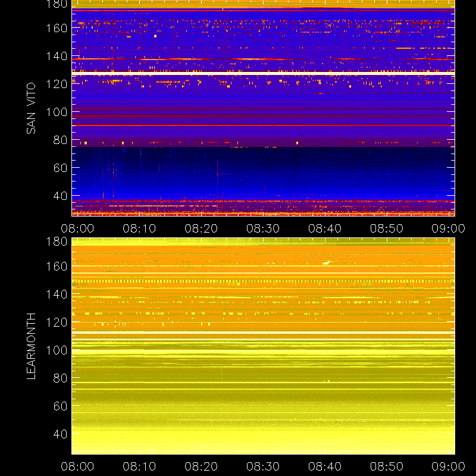Click inside the San Vito spectrogram plot
The height and width of the screenshot is (476, 476).
tap(263, 108)
